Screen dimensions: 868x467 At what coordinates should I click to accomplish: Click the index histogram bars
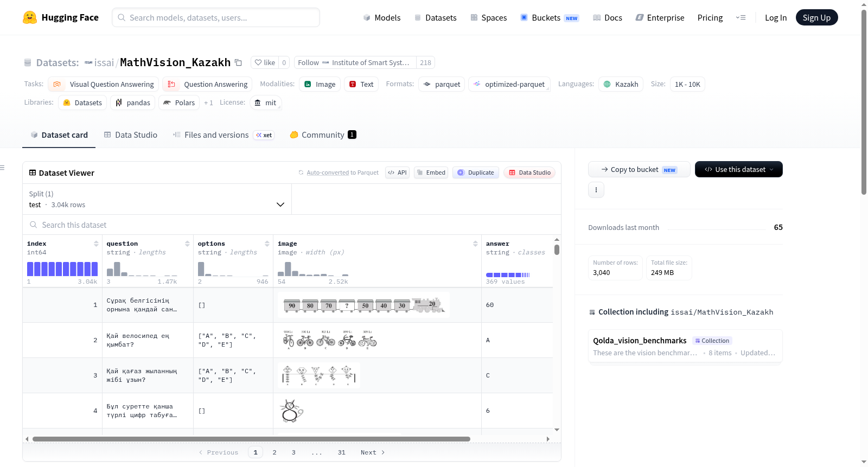(62, 269)
